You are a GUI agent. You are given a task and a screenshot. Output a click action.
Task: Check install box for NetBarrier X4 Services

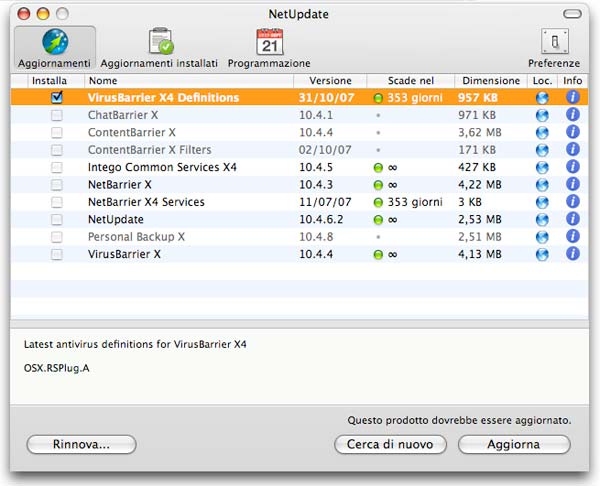pos(57,202)
